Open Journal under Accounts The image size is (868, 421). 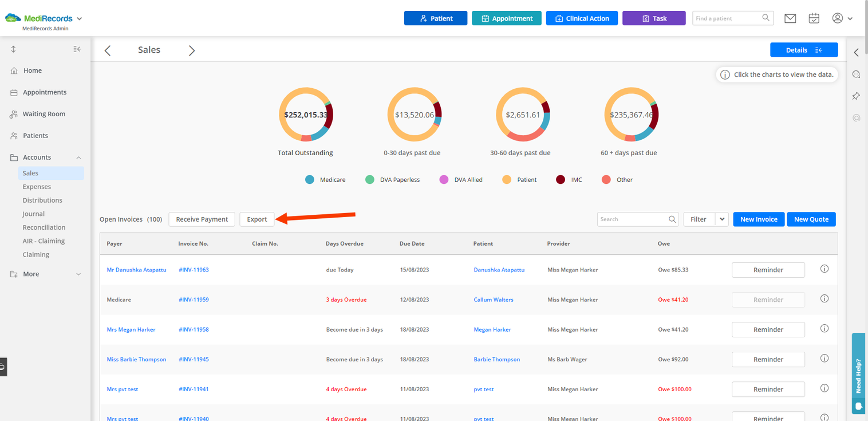34,214
